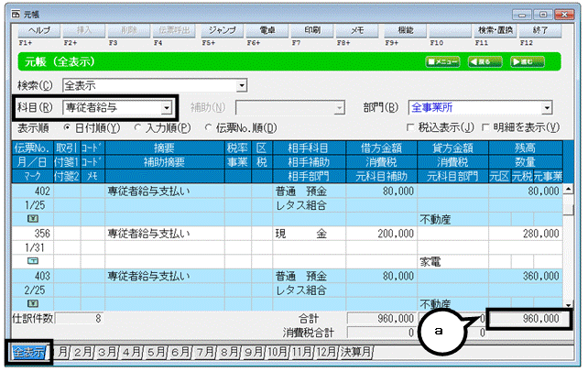
Task: Switch to the 9月 tab
Action: click(254, 352)
